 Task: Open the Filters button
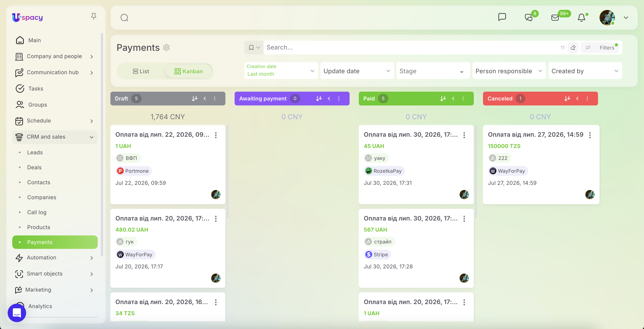pos(600,48)
